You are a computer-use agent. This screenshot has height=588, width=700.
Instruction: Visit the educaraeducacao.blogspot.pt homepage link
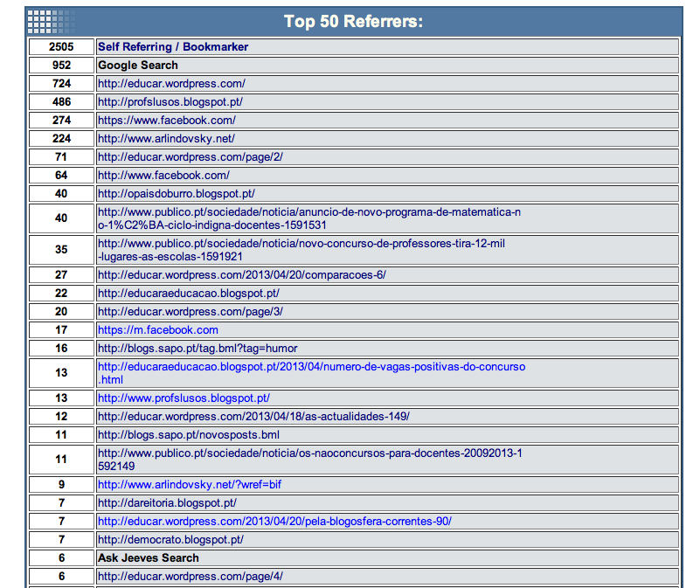pyautogui.click(x=189, y=294)
